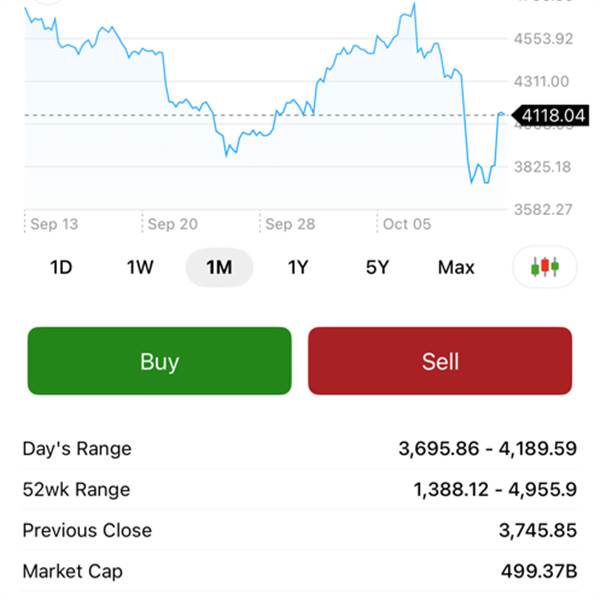Select the 1W time range
Viewport: 600px width, 600px height.
pyautogui.click(x=139, y=267)
